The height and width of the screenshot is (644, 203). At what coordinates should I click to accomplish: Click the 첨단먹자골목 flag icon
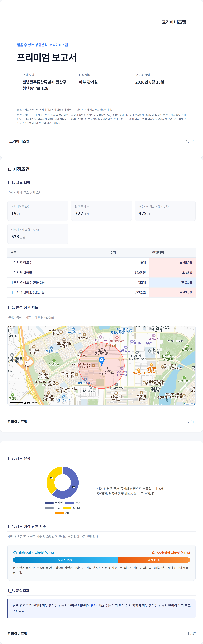pos(90,388)
